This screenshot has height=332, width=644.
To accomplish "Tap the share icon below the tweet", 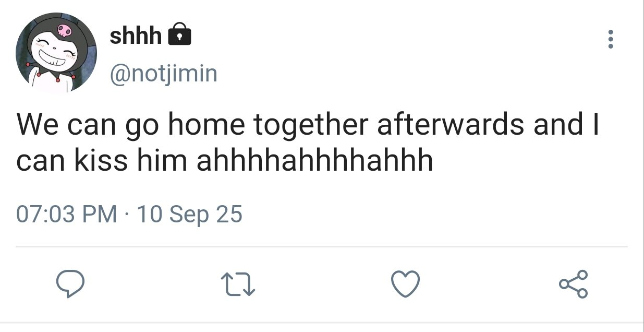I will pos(573,284).
